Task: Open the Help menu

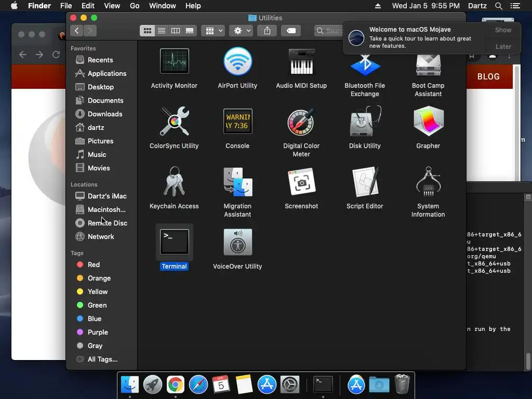Action: pyautogui.click(x=193, y=6)
